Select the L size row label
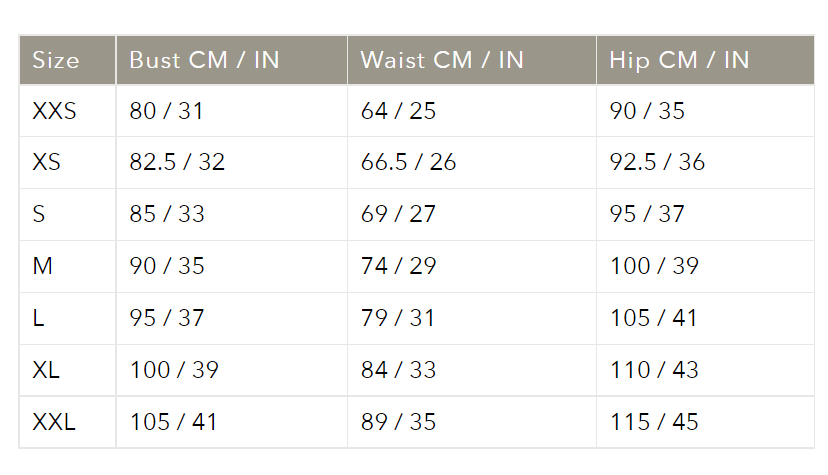 38,318
